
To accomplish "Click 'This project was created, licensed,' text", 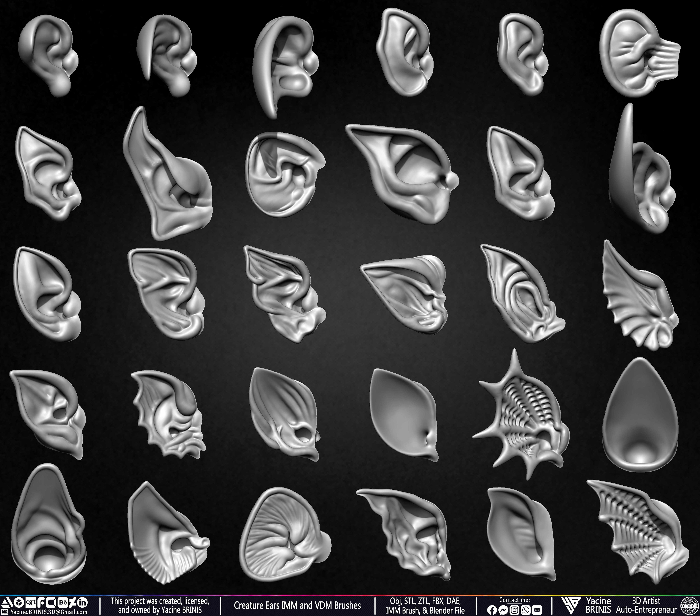I will (x=160, y=601).
